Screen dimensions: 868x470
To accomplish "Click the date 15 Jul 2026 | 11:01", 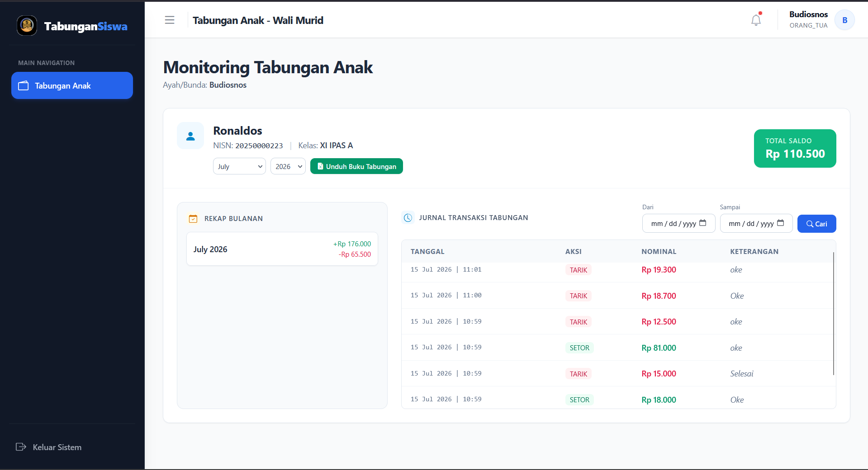I will point(446,269).
